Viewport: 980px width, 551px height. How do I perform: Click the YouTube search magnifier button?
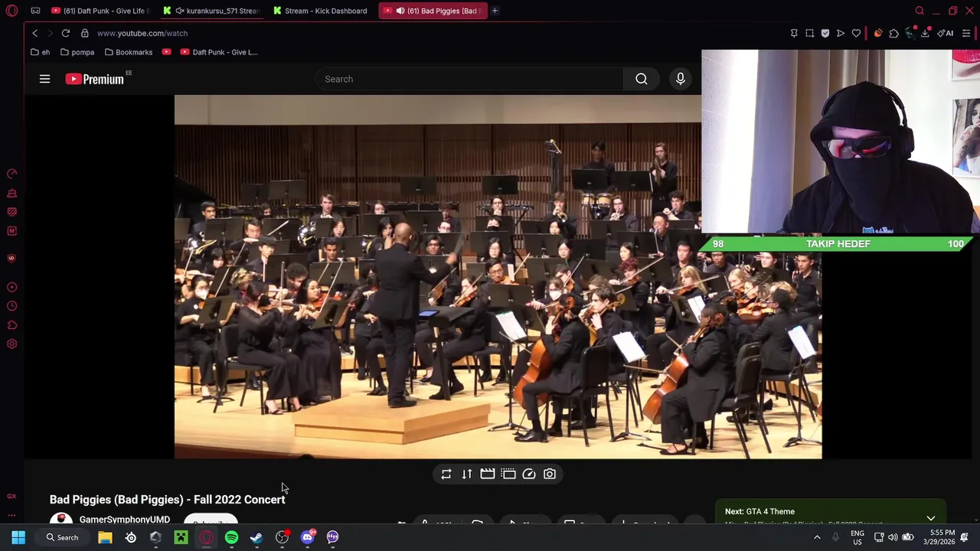coord(642,79)
